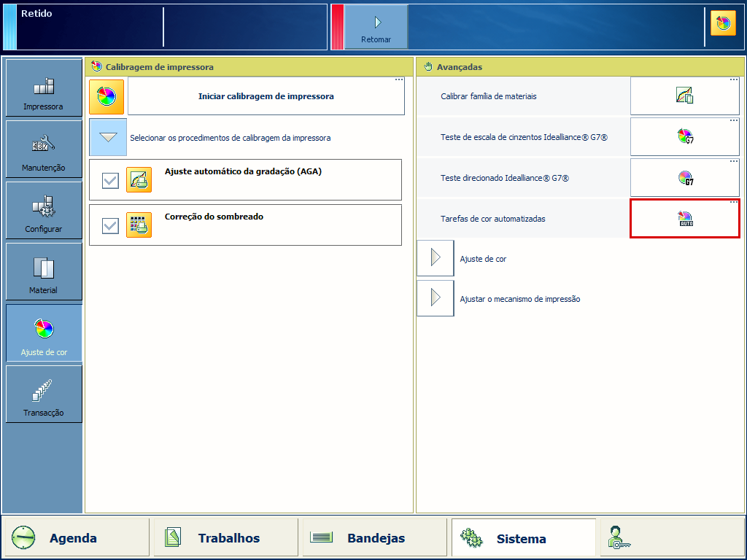Click the Avançadas panel header

click(x=580, y=67)
